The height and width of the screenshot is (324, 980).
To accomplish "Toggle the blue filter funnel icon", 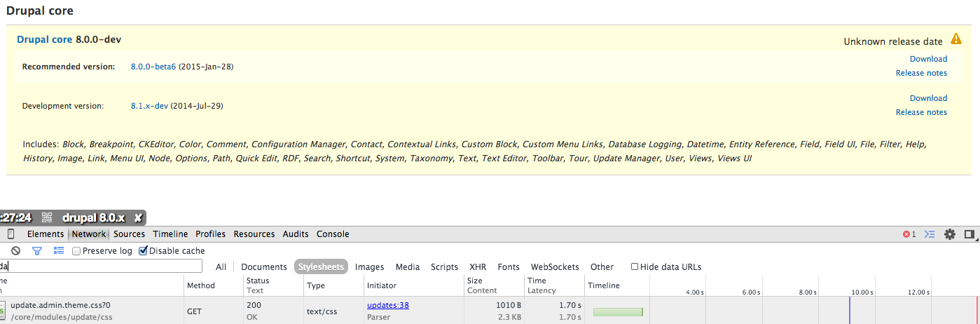I will pos(37,250).
